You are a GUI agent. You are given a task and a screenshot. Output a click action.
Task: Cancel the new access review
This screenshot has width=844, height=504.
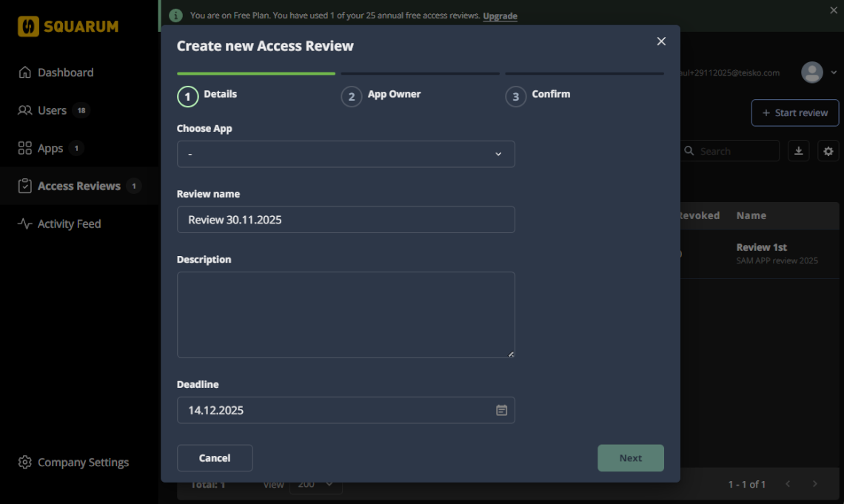pos(215,457)
